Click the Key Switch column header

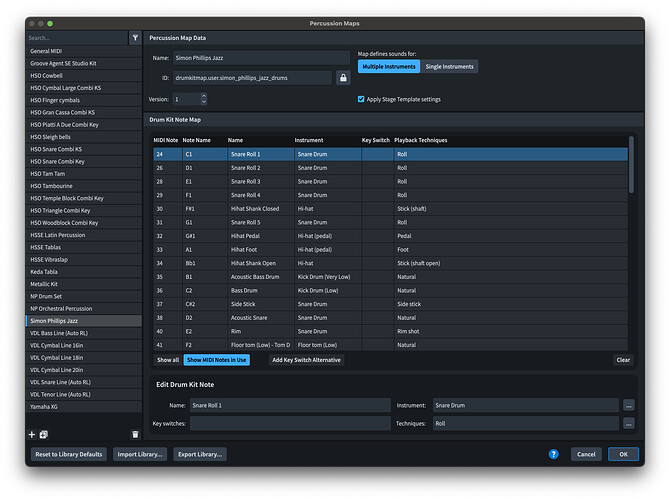(375, 140)
